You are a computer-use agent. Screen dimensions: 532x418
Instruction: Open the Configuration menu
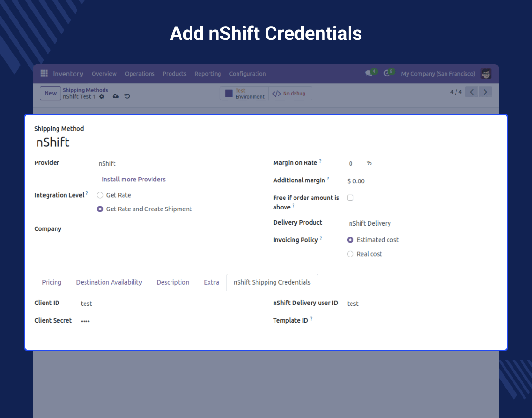(x=247, y=74)
